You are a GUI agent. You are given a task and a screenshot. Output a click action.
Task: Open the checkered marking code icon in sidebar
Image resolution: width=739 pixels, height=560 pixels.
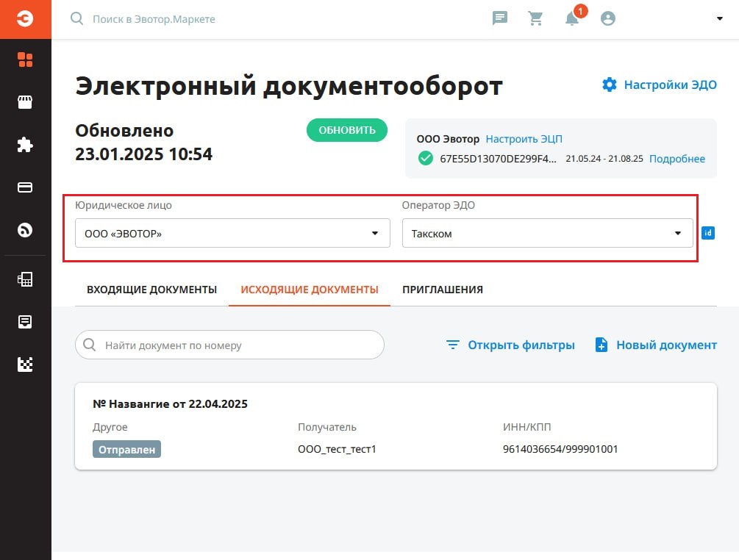(x=25, y=364)
